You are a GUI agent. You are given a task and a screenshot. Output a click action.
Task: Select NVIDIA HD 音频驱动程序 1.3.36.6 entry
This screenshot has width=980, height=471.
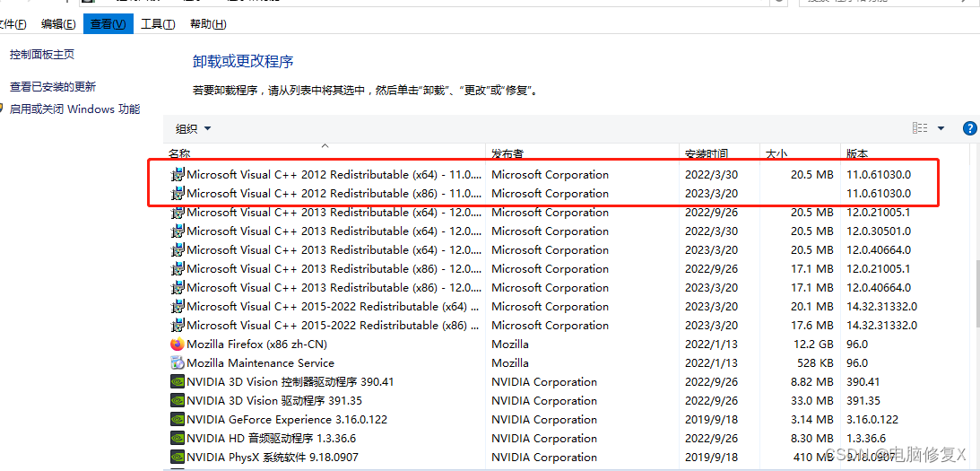click(x=272, y=439)
